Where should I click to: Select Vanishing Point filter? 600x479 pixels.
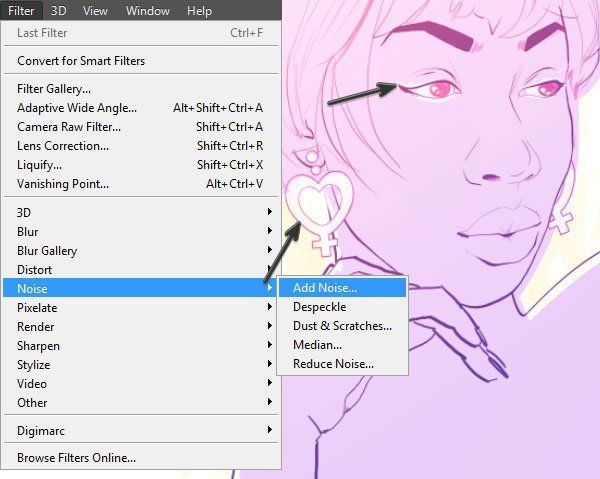click(140, 184)
